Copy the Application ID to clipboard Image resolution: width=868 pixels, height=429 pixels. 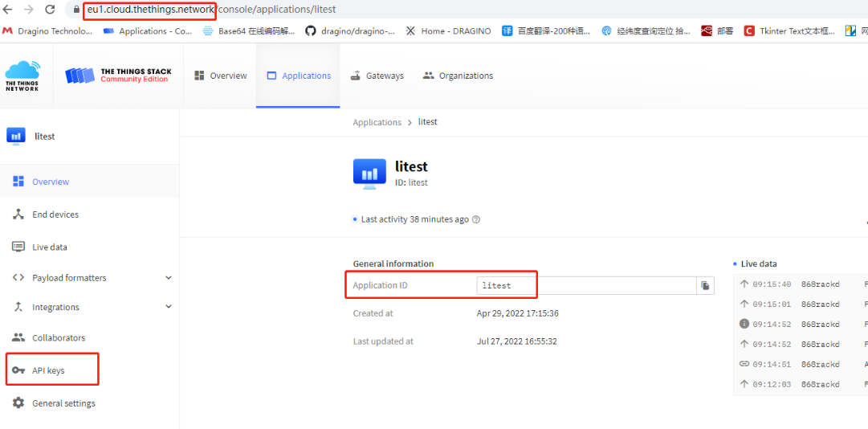705,286
